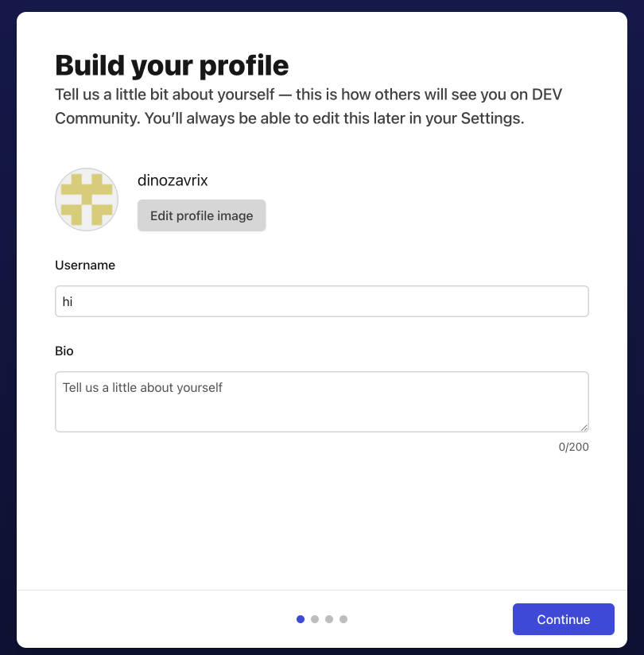Click the second progress dot
Viewport: 644px width, 655px height.
pyautogui.click(x=315, y=618)
